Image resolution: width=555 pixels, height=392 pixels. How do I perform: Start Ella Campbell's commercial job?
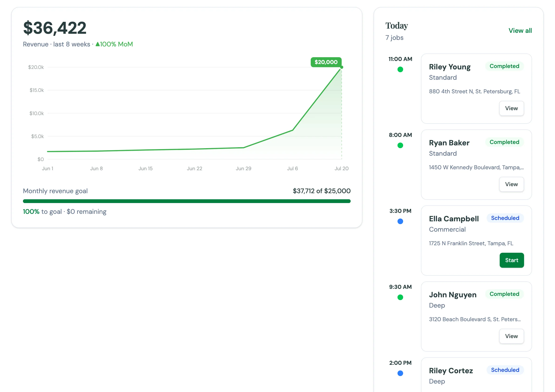tap(511, 260)
